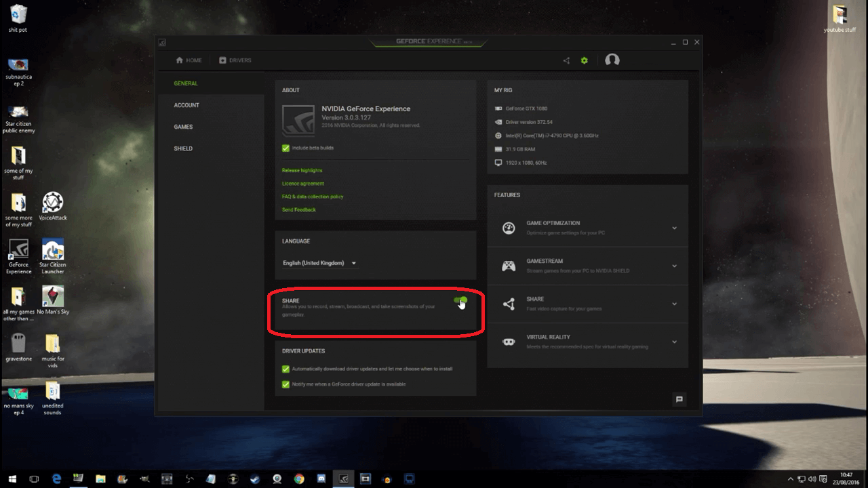The height and width of the screenshot is (488, 868).
Task: Open the share overlay icon in header
Action: (x=566, y=60)
